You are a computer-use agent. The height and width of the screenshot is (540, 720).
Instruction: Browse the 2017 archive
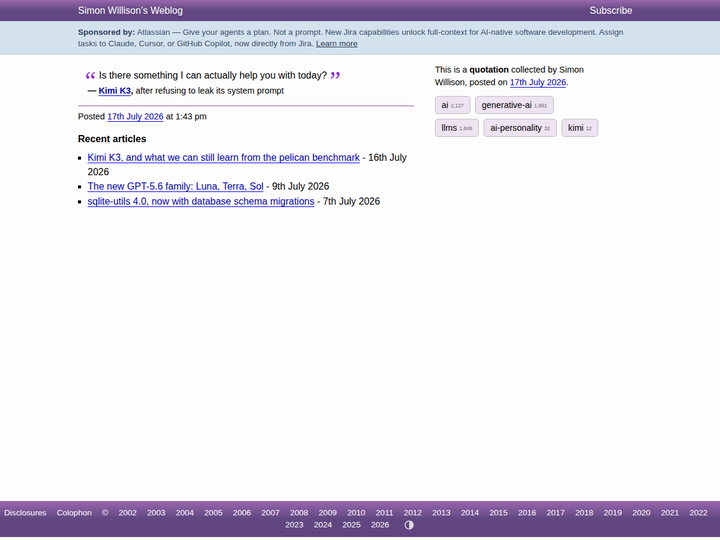click(556, 513)
